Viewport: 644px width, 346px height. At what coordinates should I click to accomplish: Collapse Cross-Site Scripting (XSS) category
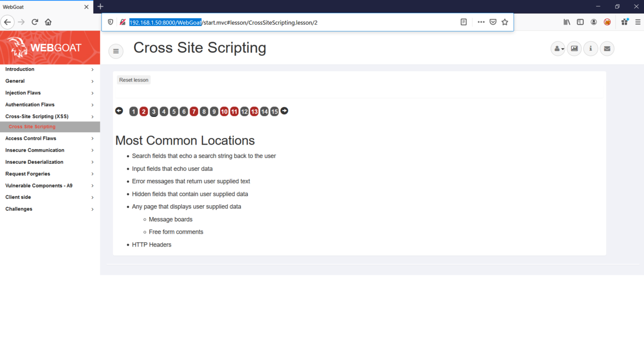coord(50,117)
